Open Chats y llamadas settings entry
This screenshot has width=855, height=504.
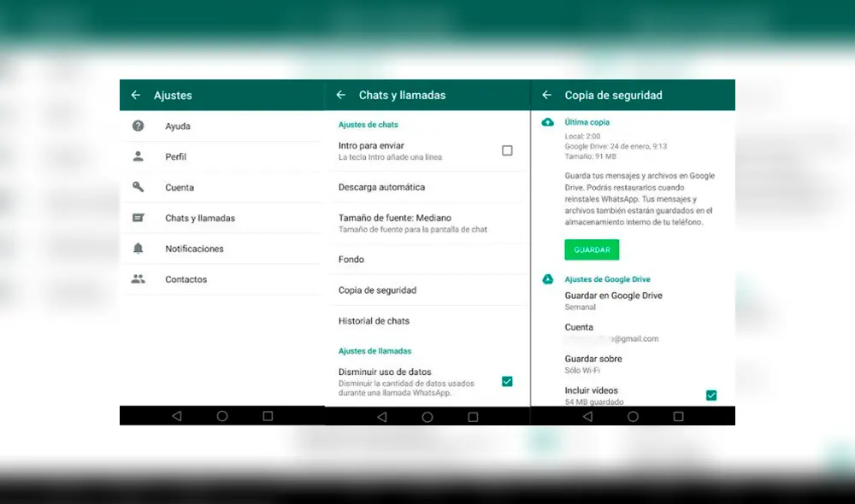(200, 218)
